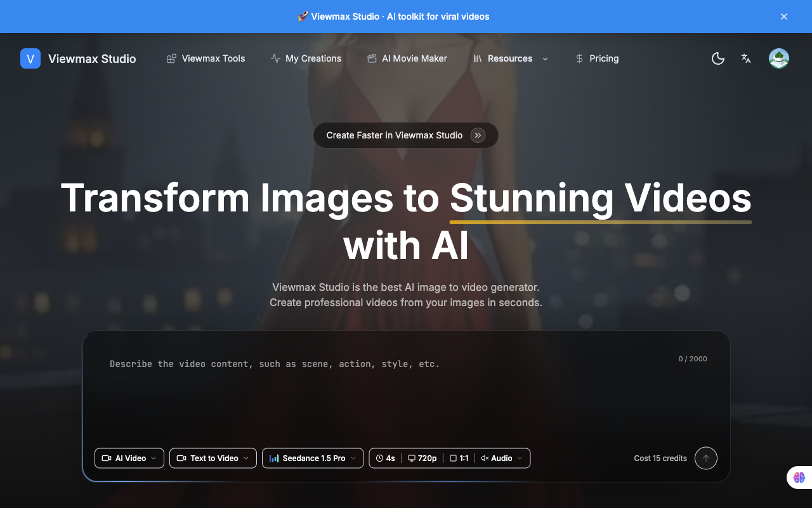Toggle dark mode with the moon icon
Image resolution: width=812 pixels, height=508 pixels.
718,58
